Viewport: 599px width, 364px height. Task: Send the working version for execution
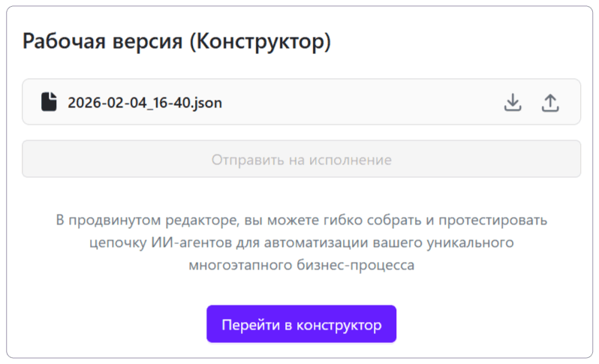[x=301, y=160]
